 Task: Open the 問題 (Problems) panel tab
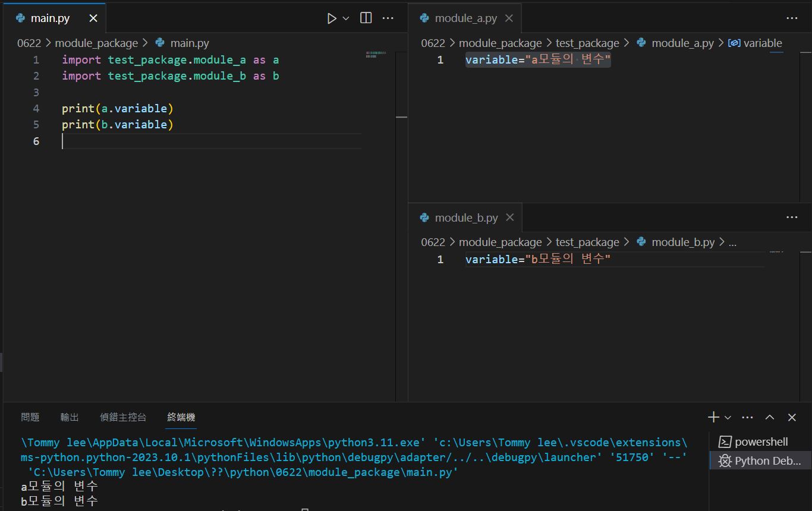[x=30, y=417]
